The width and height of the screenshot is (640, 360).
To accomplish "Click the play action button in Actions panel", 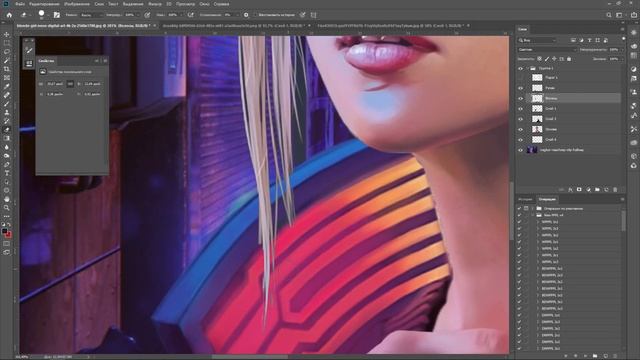I will tap(585, 356).
